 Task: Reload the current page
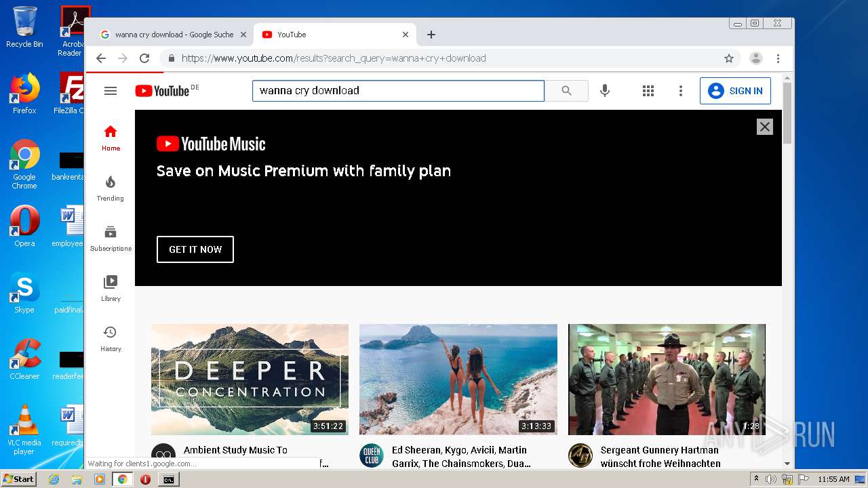144,58
